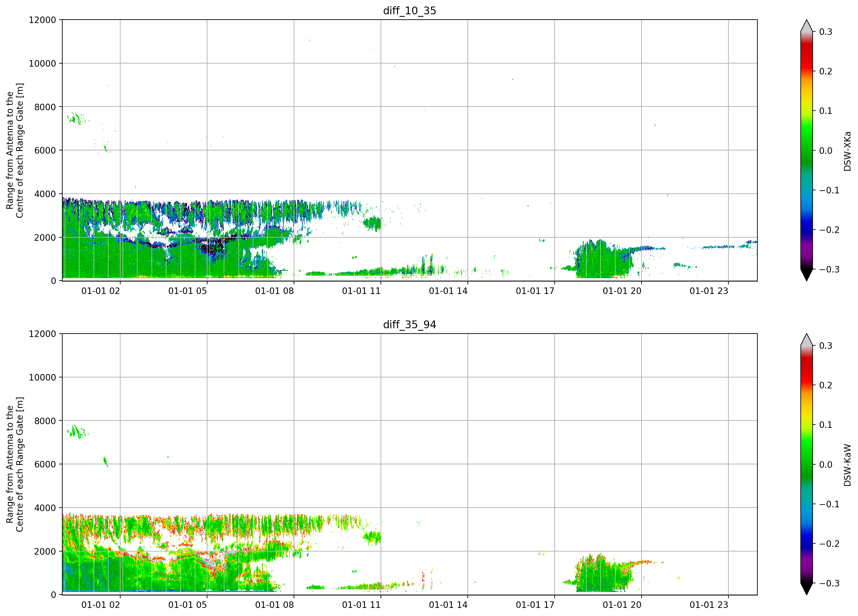The image size is (858, 616).
Task: Click the diff_10_35 plot data area
Action: [x=410, y=150]
